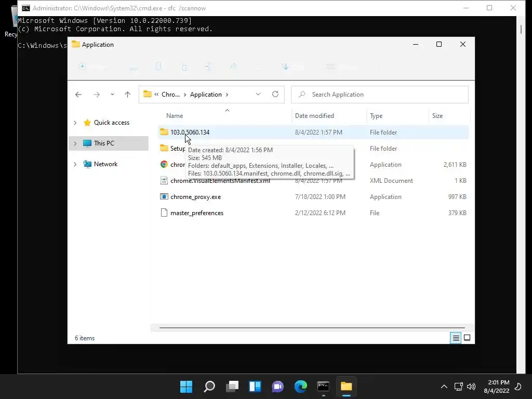
Task: Click the chrome_proxy.exe application icon
Action: (164, 197)
